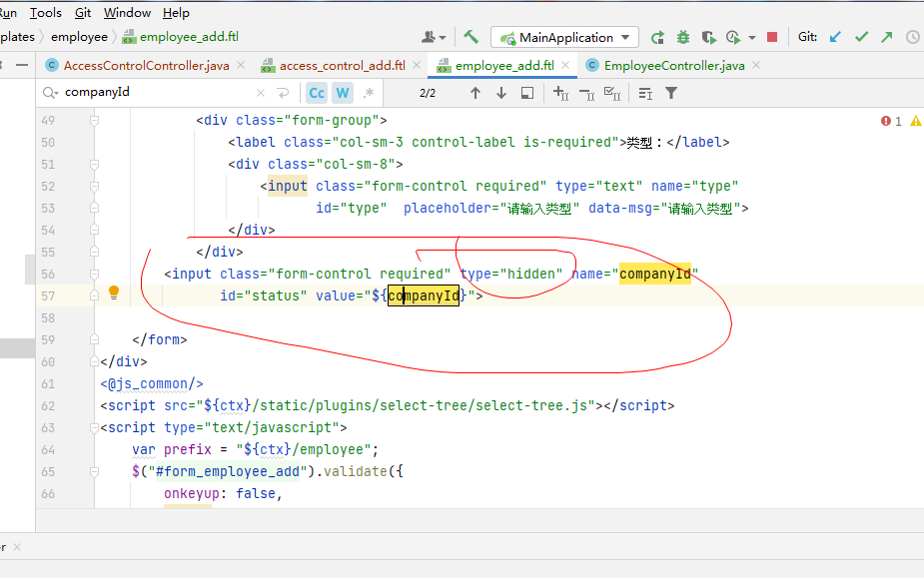Fold the input tag at line 56
This screenshot has width=924, height=578.
click(x=94, y=274)
